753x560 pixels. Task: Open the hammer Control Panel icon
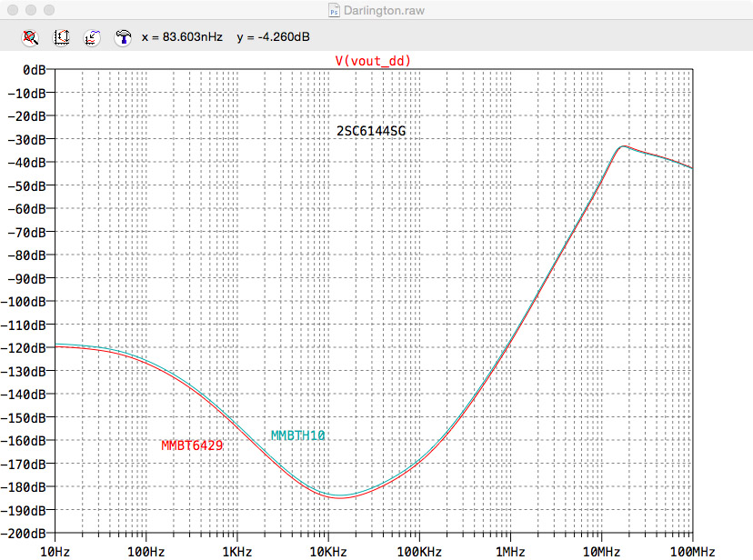(x=123, y=37)
